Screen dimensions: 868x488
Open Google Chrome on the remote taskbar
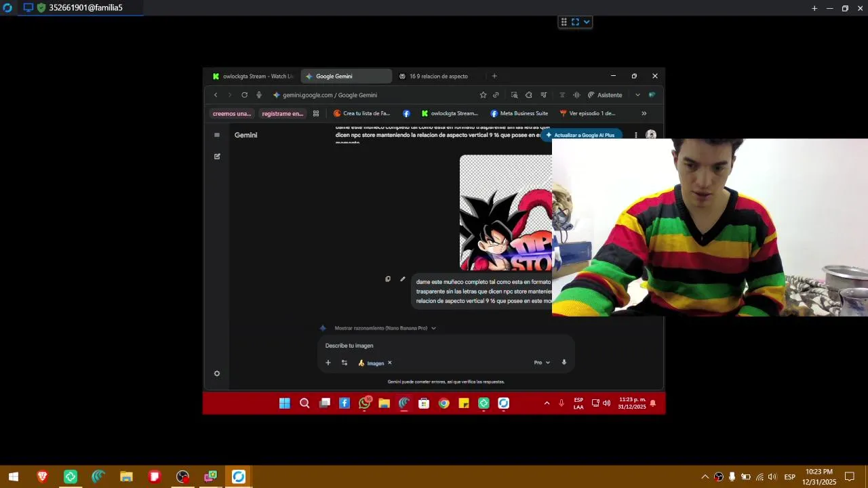click(x=443, y=403)
